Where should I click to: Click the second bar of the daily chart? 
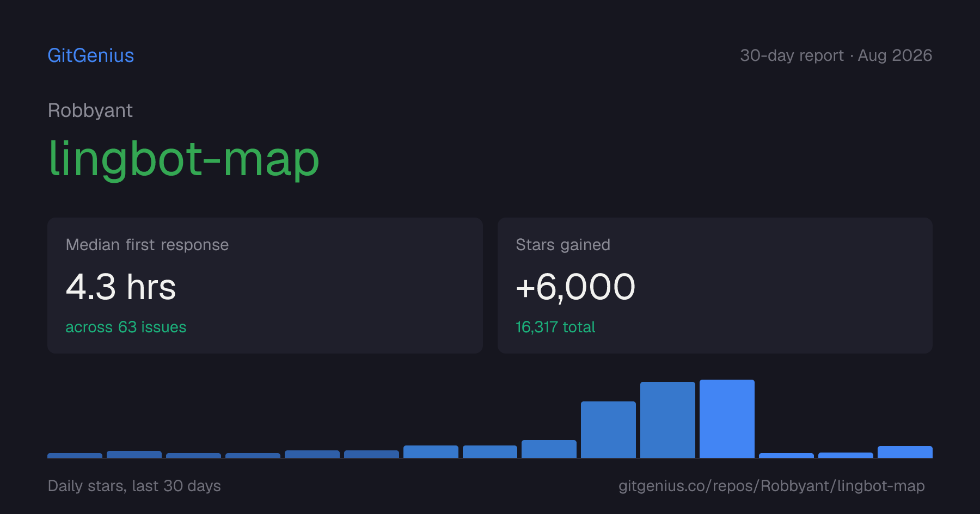134,455
